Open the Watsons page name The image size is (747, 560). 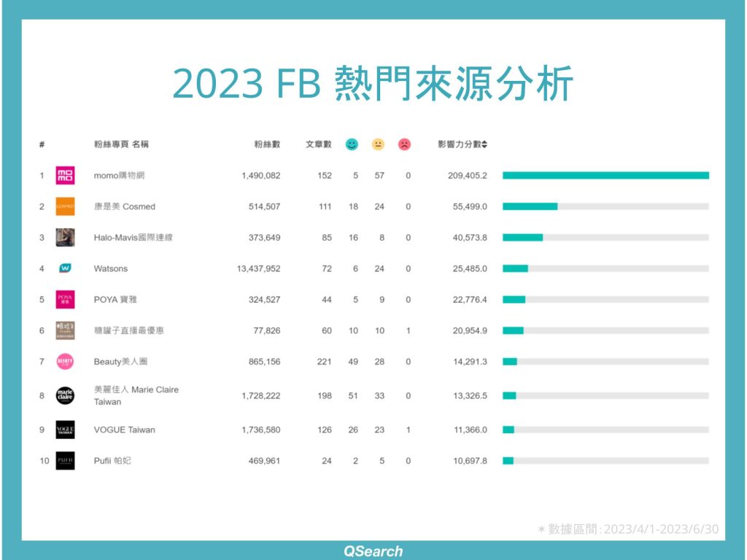coord(111,268)
